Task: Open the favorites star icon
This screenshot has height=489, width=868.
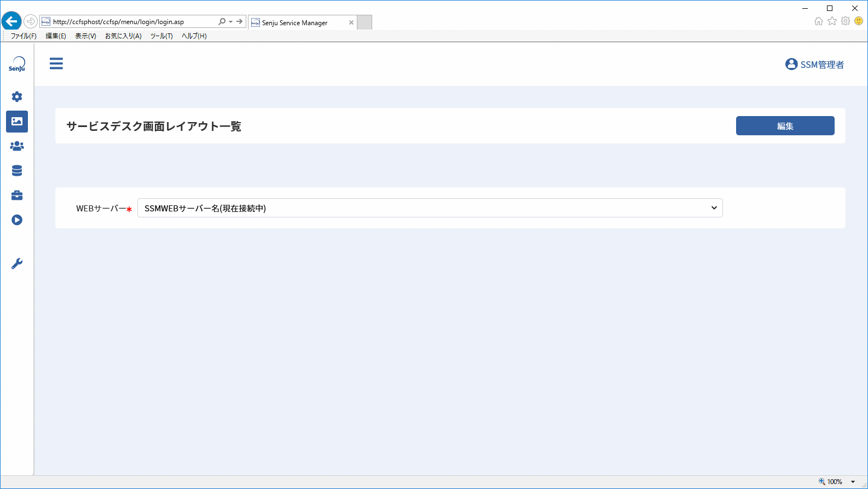Action: (832, 21)
